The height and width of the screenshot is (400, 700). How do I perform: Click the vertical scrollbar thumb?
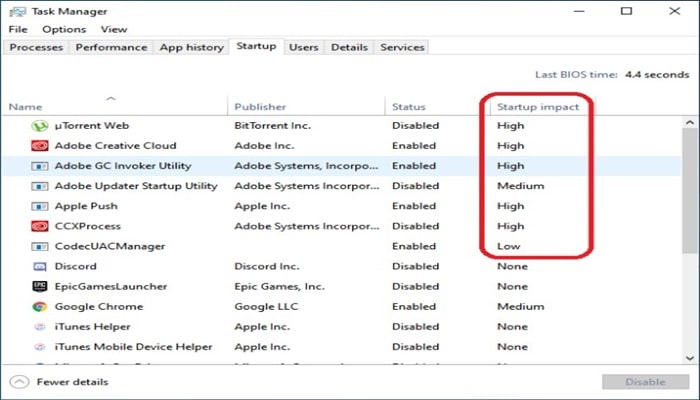point(690,191)
